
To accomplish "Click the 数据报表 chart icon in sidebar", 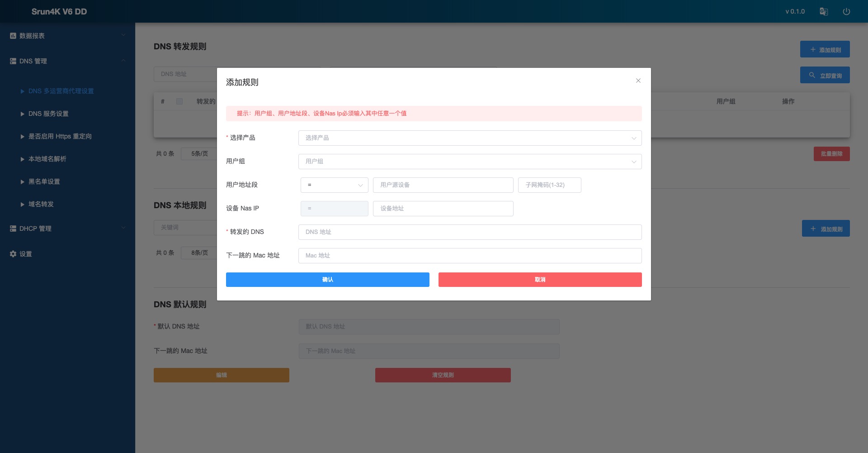I will pos(13,36).
